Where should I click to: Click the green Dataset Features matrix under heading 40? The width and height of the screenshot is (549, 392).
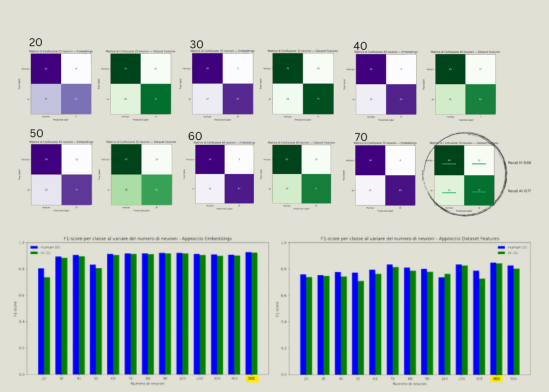(x=466, y=84)
